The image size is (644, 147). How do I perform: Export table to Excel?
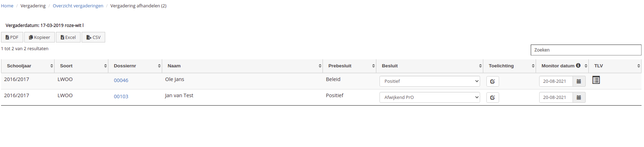[68, 37]
